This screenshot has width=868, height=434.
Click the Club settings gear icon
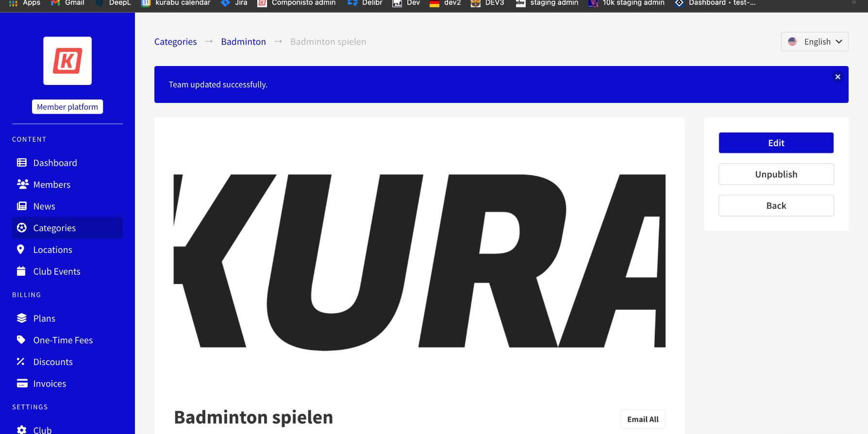point(22,430)
